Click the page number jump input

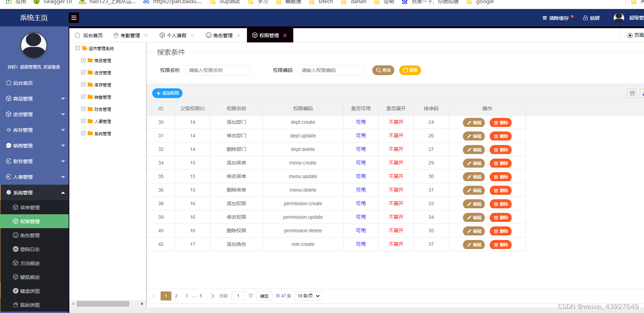[238, 296]
